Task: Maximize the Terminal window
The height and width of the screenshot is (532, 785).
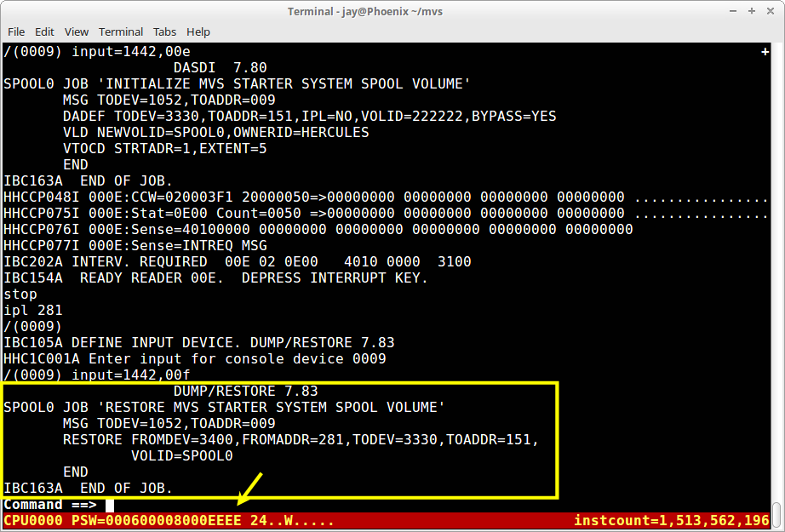Action: [x=752, y=11]
